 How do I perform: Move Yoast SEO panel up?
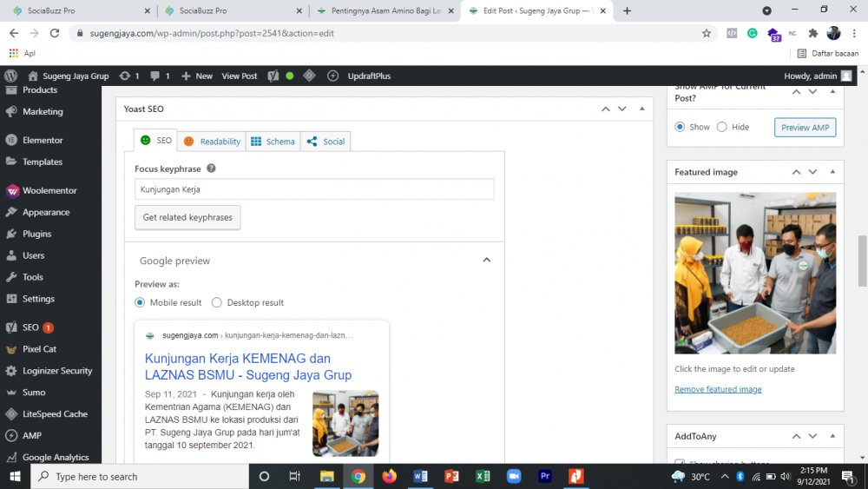(606, 109)
